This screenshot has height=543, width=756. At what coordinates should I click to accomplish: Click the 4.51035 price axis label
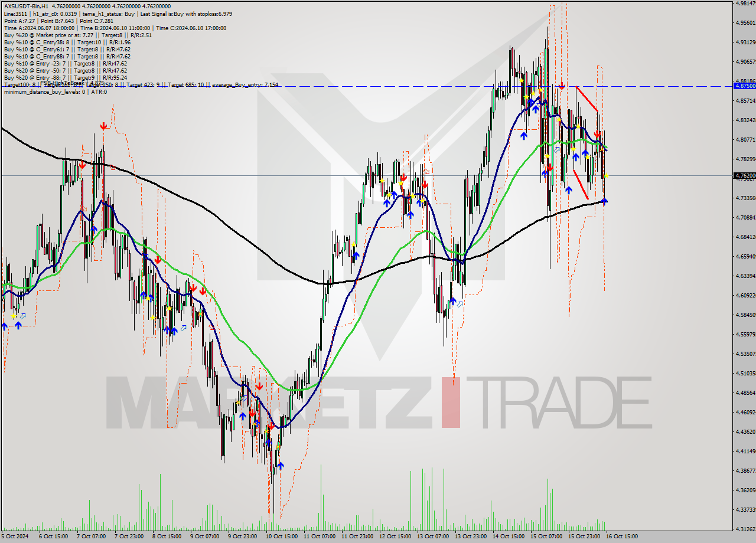745,373
